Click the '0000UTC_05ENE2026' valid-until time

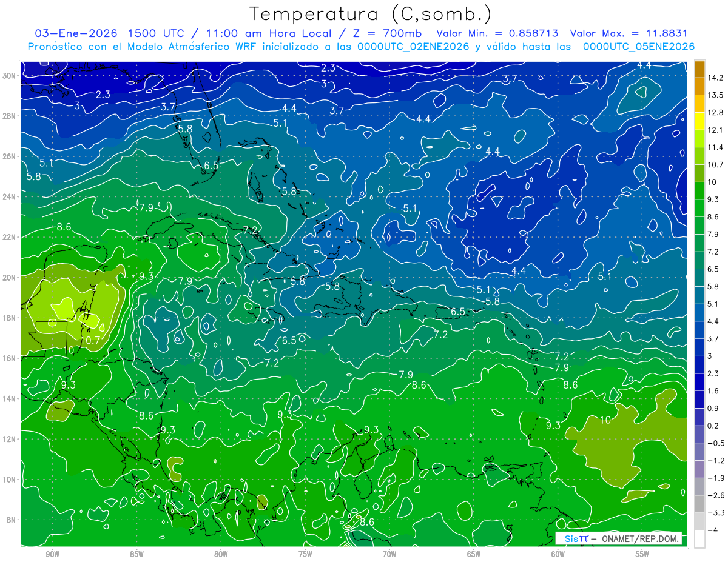[x=638, y=47]
